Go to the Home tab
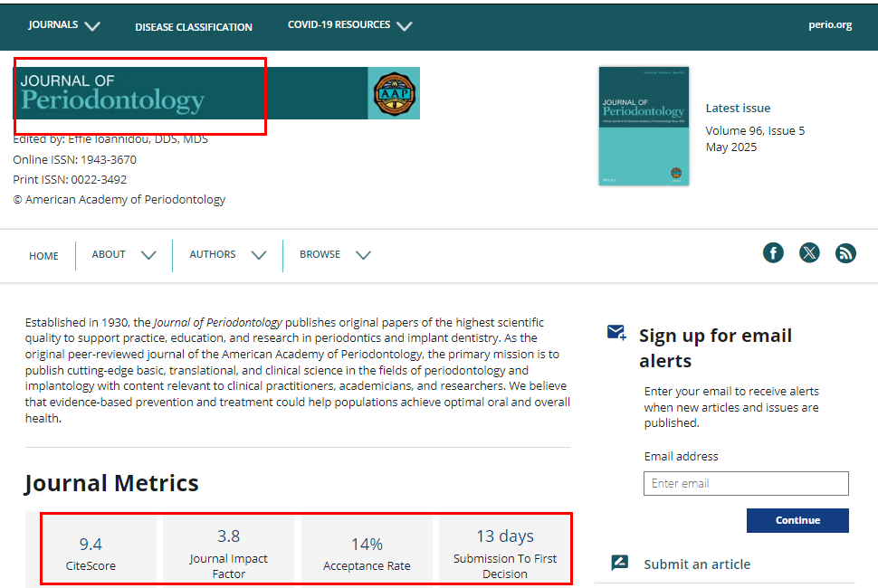 (43, 256)
